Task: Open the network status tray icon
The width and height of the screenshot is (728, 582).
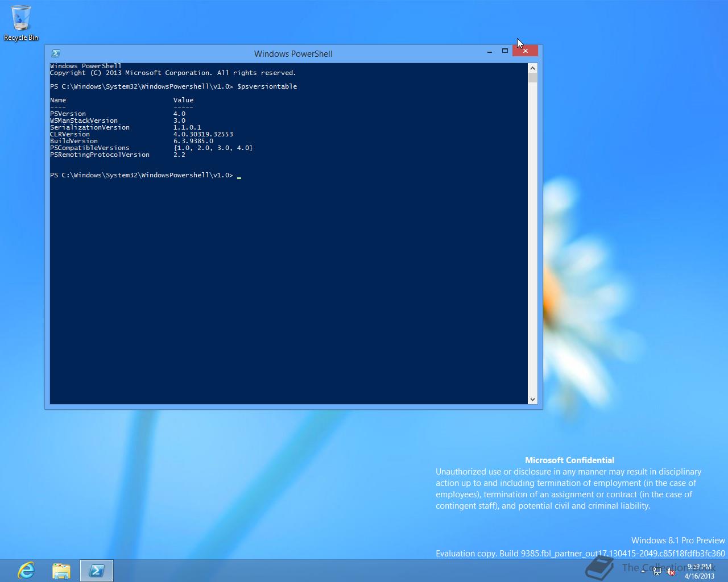Action: tap(657, 572)
